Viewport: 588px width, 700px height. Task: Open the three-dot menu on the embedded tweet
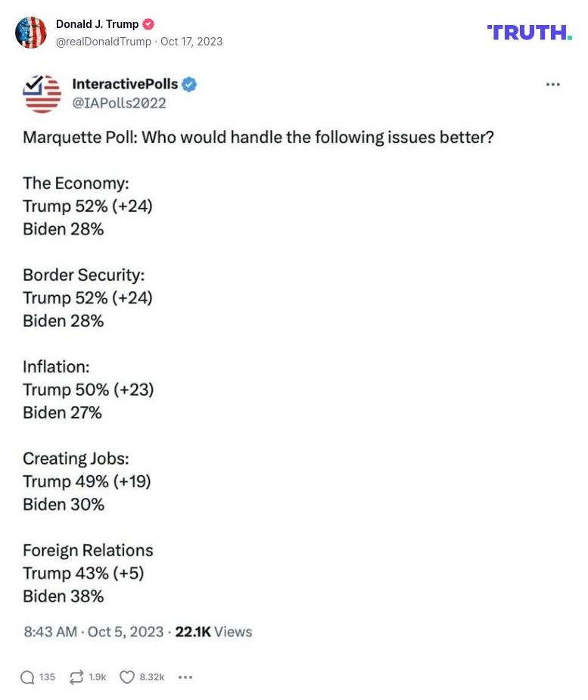[553, 85]
